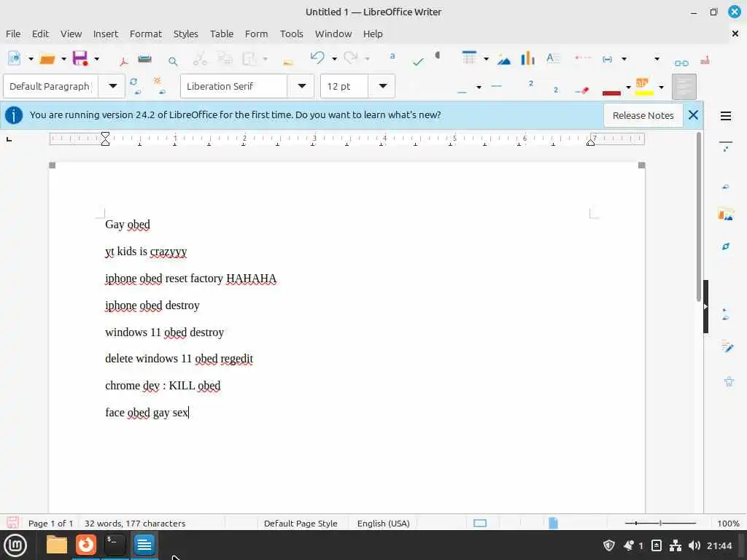Click the Insert Image icon
Viewport: 747px width, 560px height.
[x=503, y=59]
